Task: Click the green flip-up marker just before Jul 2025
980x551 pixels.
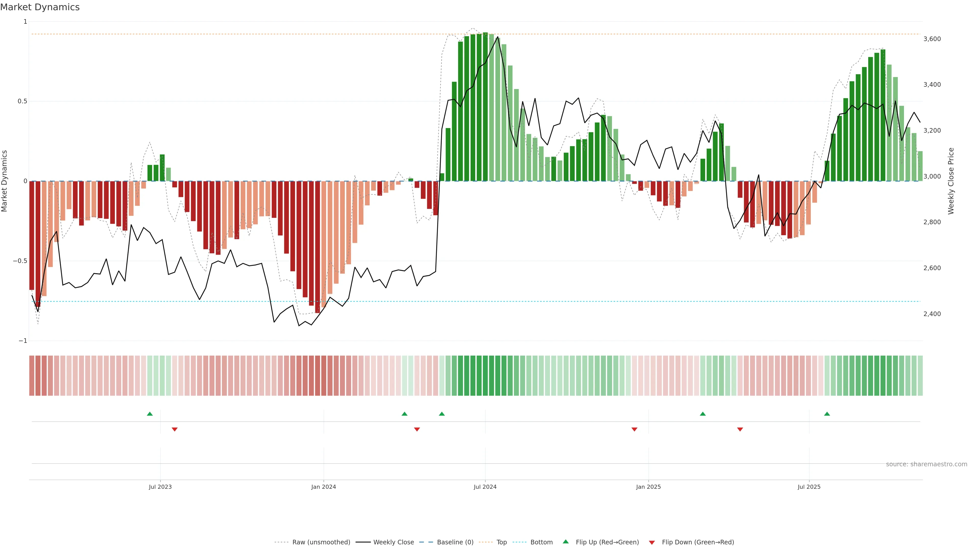Action: [x=827, y=414]
